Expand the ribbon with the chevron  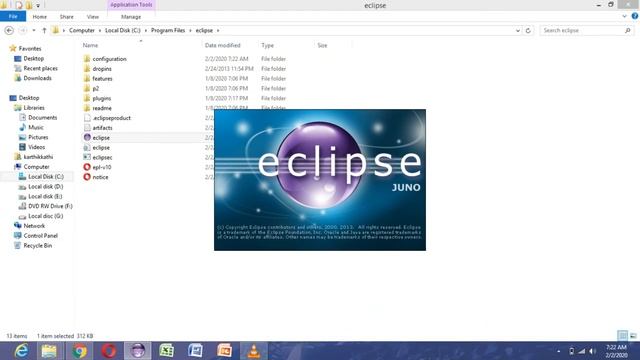[624, 16]
